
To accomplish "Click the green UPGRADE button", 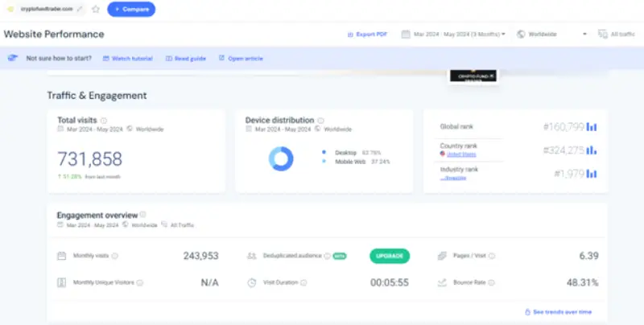I will click(390, 256).
